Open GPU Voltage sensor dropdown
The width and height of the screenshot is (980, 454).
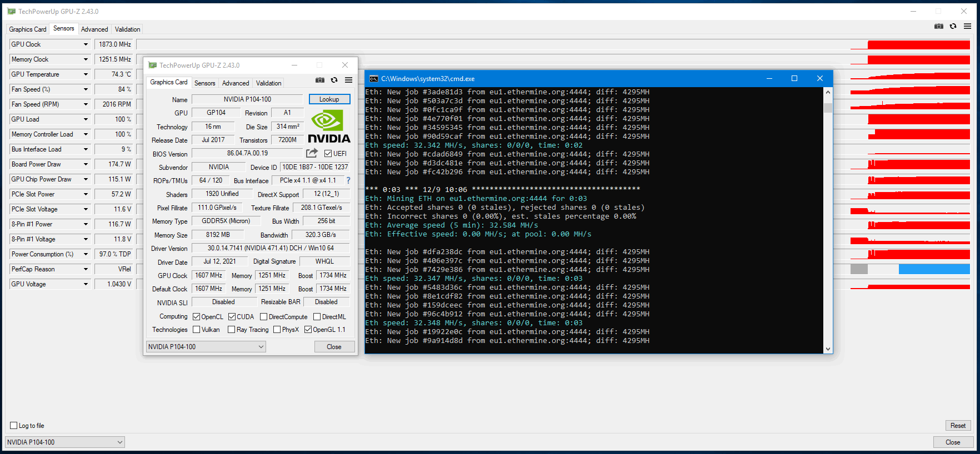coord(86,284)
